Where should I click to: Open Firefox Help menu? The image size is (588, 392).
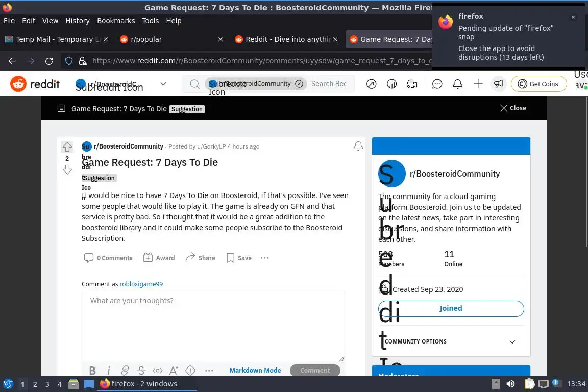(x=174, y=21)
